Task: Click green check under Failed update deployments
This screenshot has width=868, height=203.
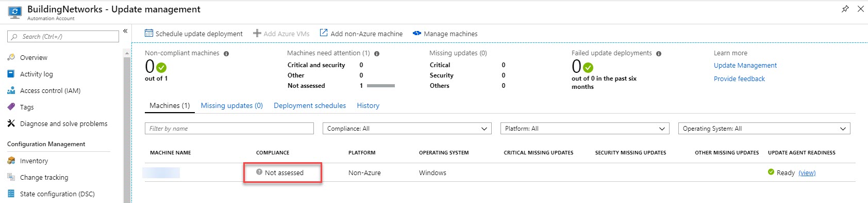Action: point(588,68)
